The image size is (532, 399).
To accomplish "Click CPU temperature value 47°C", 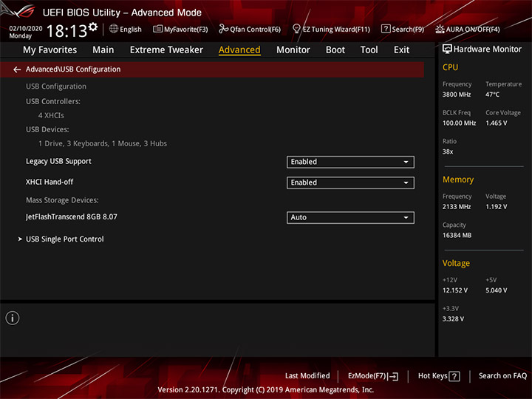I will pos(492,95).
